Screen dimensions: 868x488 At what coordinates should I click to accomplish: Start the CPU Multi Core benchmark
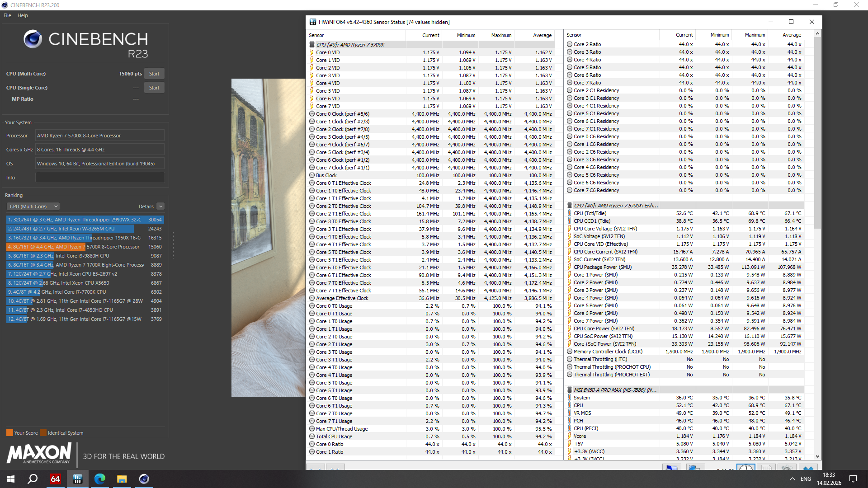pyautogui.click(x=154, y=74)
